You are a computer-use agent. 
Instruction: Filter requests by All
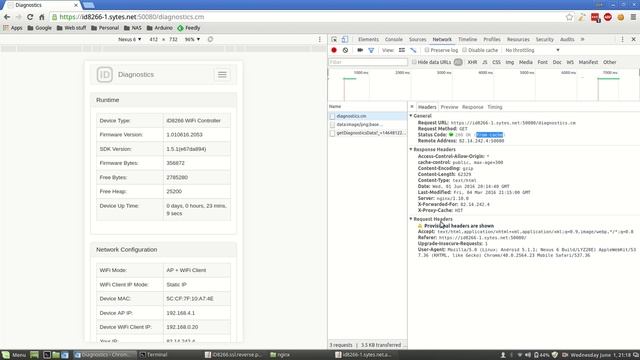458,62
